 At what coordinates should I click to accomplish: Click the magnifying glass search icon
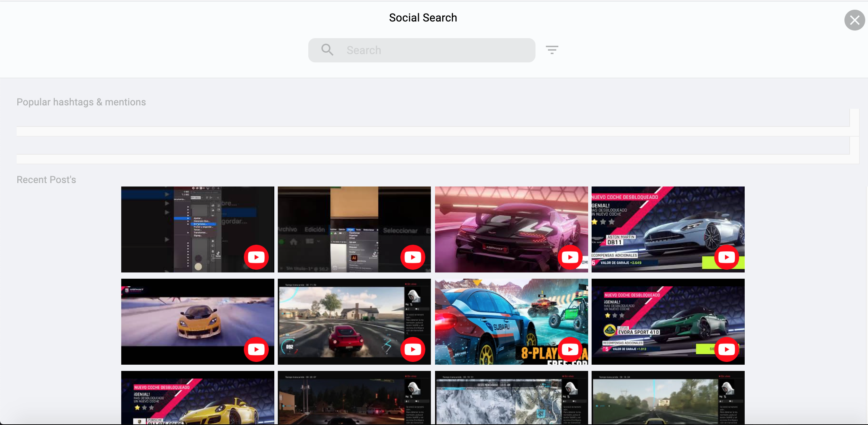(327, 50)
